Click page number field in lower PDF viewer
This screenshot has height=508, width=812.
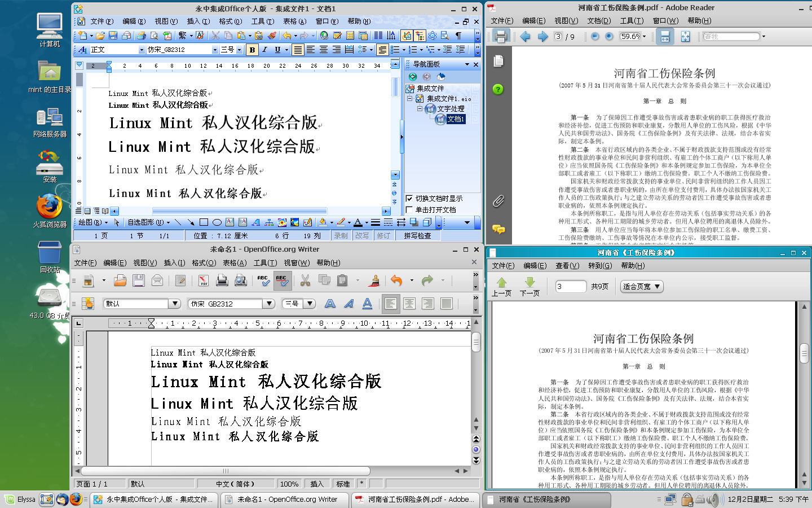[571, 286]
